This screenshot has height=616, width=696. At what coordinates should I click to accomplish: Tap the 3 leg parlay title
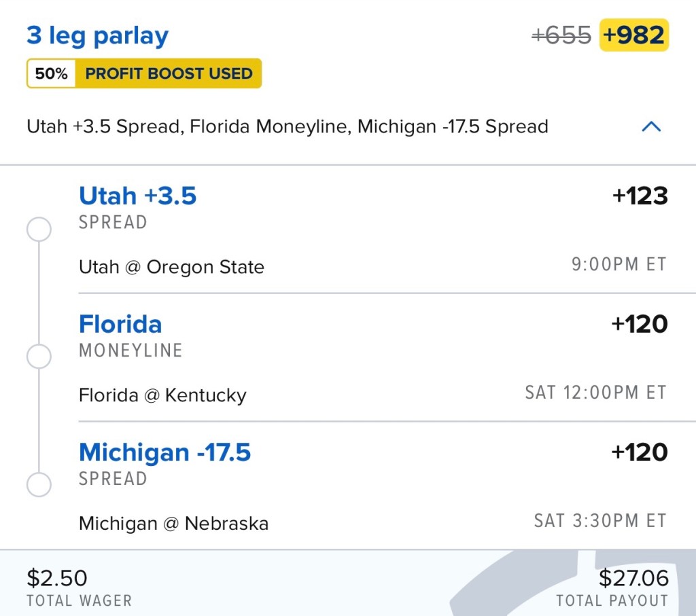point(97,35)
